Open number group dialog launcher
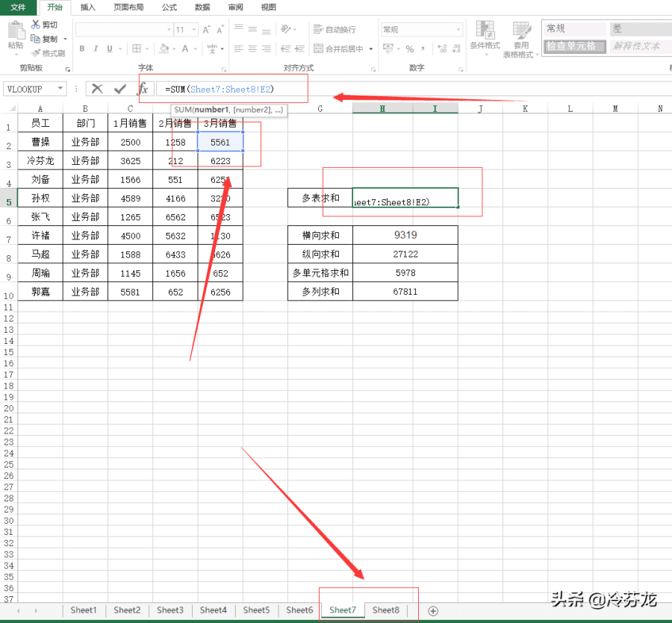 pos(461,69)
